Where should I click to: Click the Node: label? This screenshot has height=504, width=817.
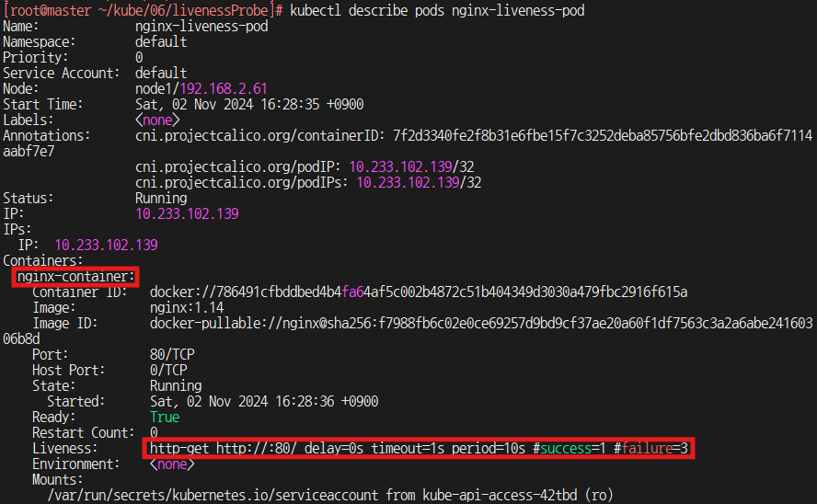click(20, 88)
